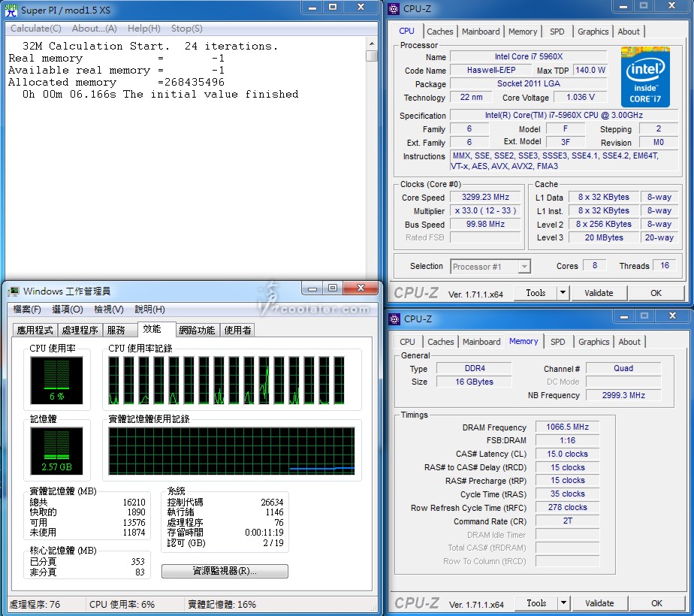Screen dimensions: 694x616
Task: Click OK in the lower CPU-Z window
Action: (656, 602)
